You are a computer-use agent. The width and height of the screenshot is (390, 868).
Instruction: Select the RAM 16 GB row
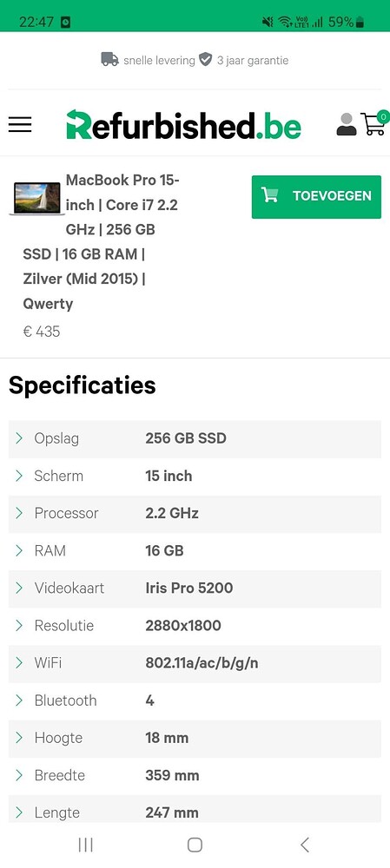pos(195,551)
